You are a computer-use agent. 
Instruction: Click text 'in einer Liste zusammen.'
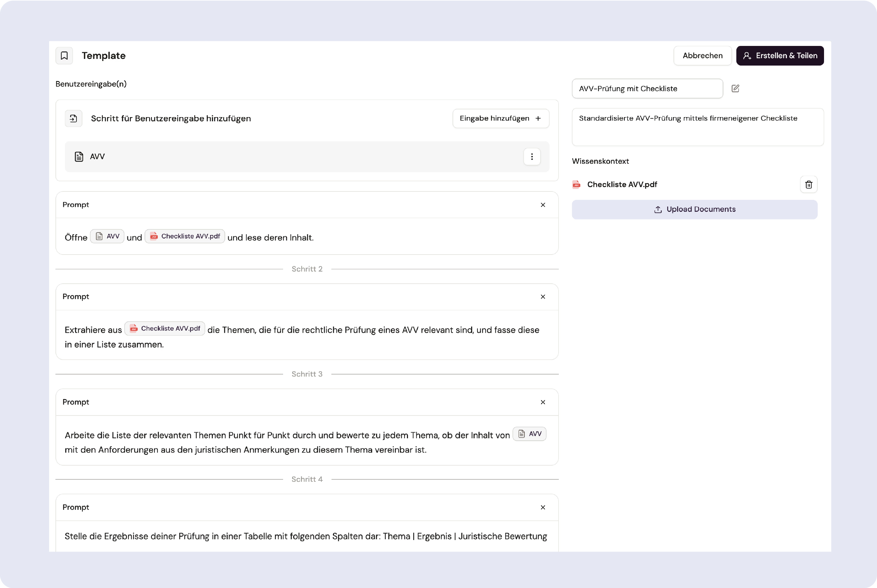(114, 345)
